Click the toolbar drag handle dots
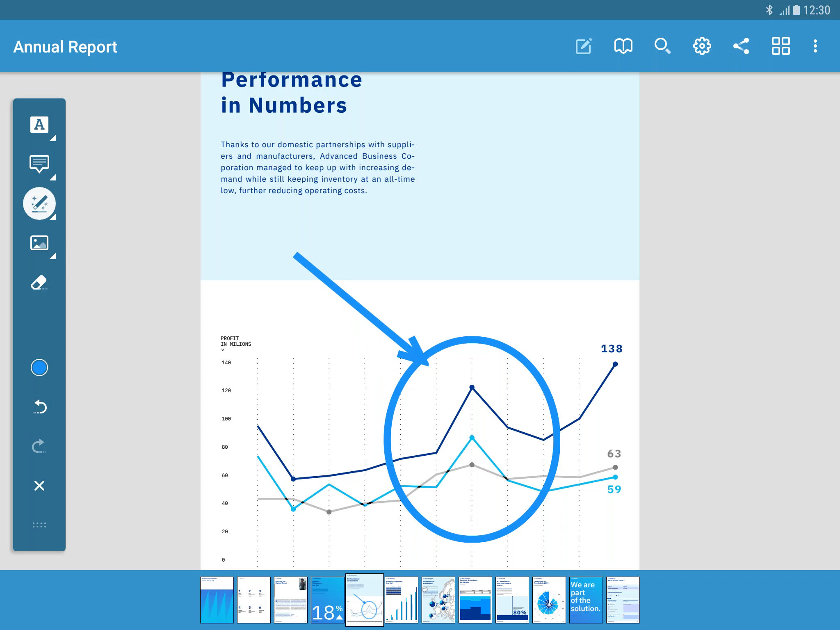 39,525
